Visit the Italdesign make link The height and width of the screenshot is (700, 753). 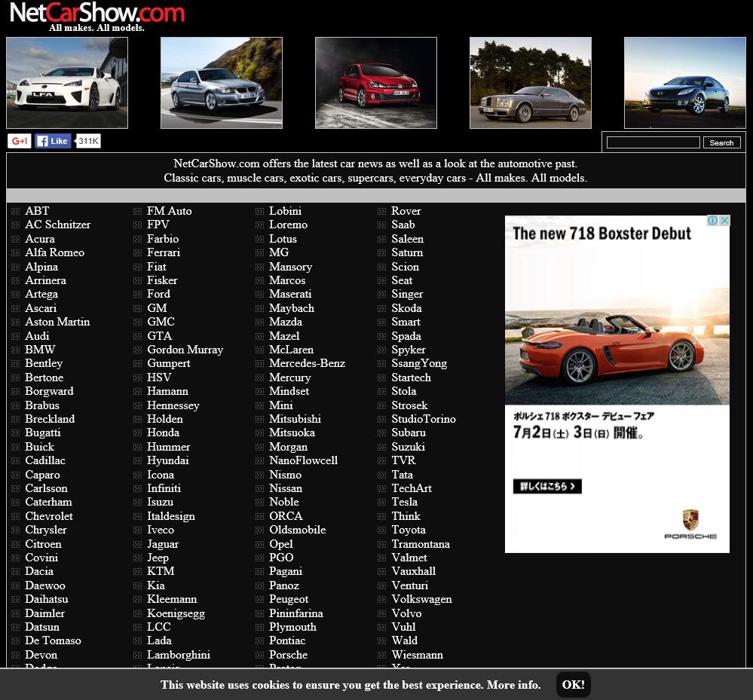171,517
